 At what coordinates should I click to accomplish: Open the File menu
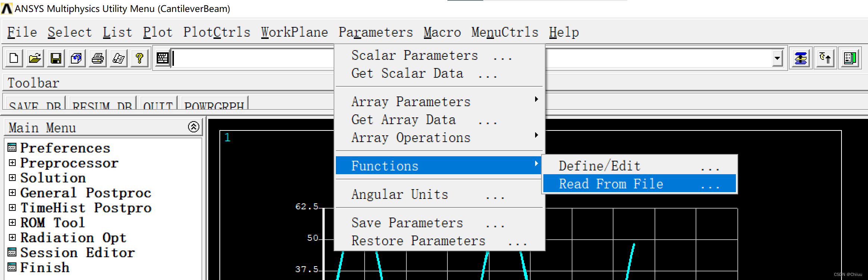click(22, 32)
